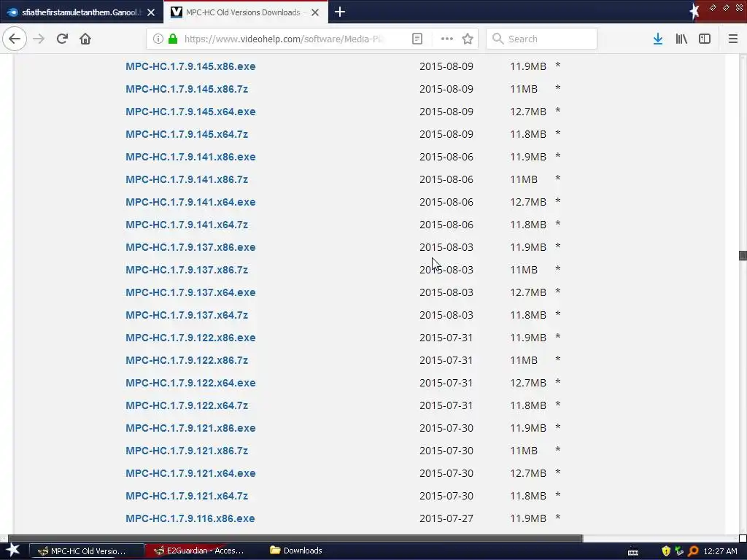Download MPC-HC.1.7.9.122.x86.exe

(x=190, y=338)
